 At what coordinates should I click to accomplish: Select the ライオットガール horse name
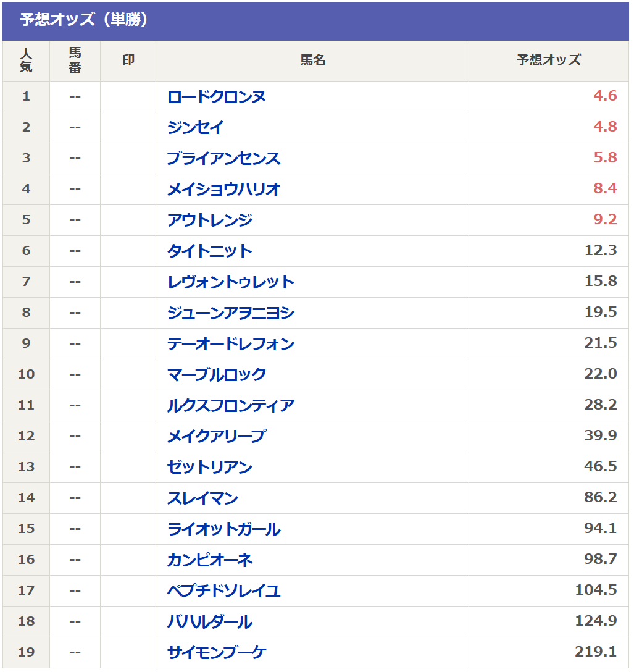tap(223, 529)
